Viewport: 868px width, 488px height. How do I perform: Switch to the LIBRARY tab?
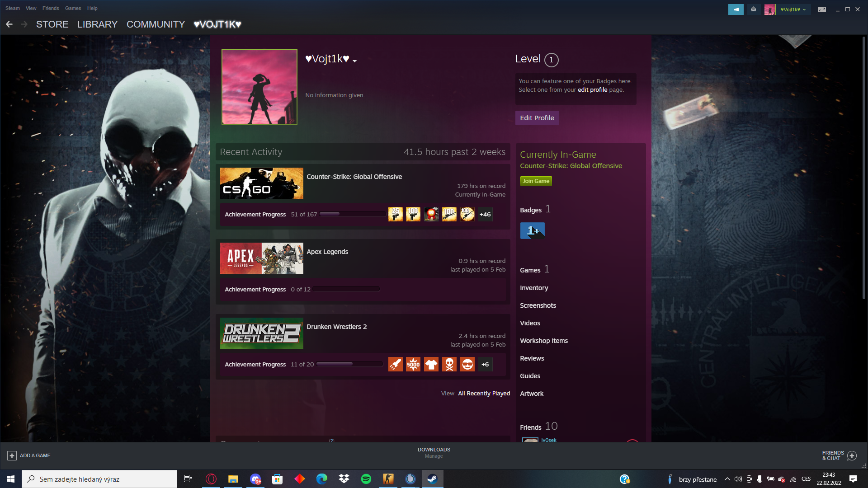(x=97, y=24)
